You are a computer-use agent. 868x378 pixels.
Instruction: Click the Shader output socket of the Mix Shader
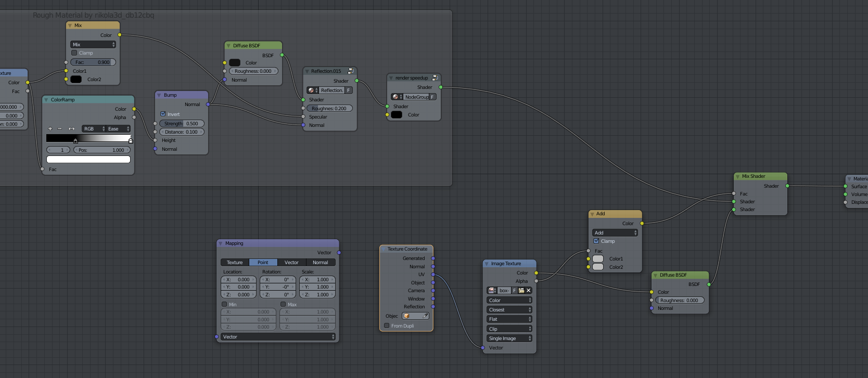point(787,186)
